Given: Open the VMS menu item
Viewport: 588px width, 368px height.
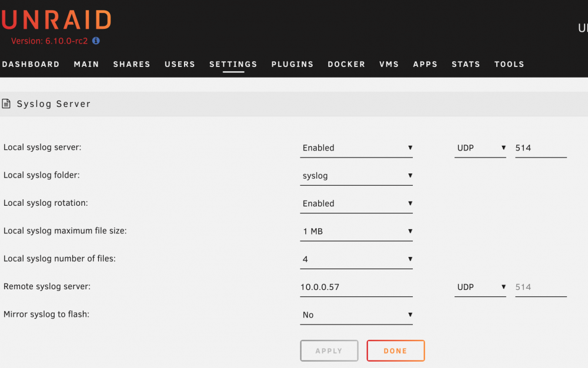Looking at the screenshot, I should click(x=389, y=64).
